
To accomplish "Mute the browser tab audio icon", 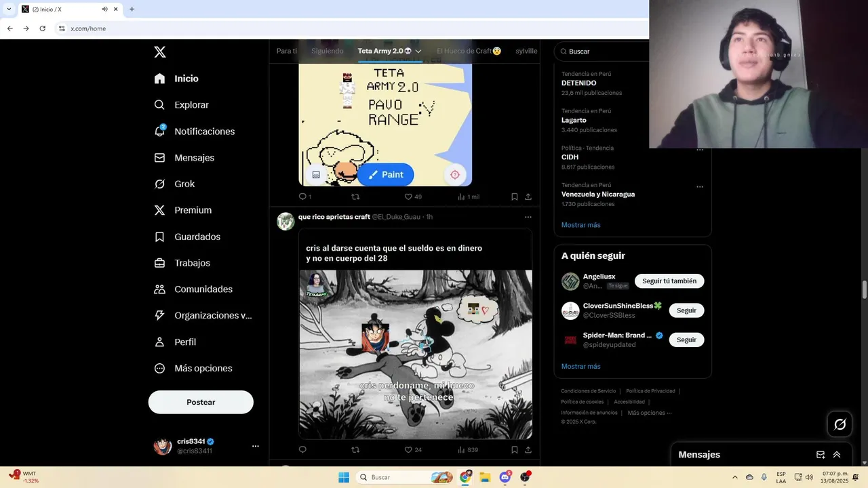I will (105, 9).
